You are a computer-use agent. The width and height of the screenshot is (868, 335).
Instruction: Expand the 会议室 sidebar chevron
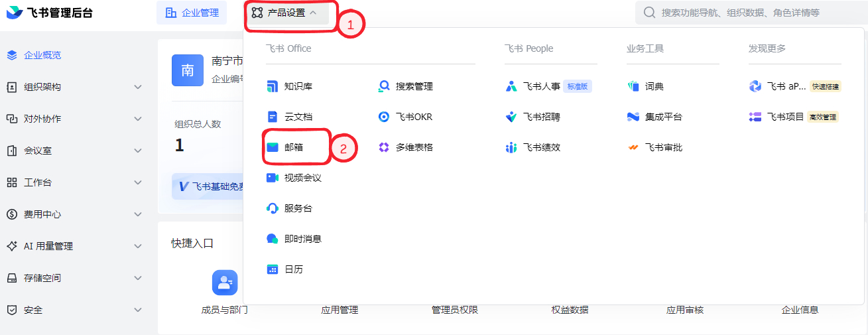tap(138, 151)
